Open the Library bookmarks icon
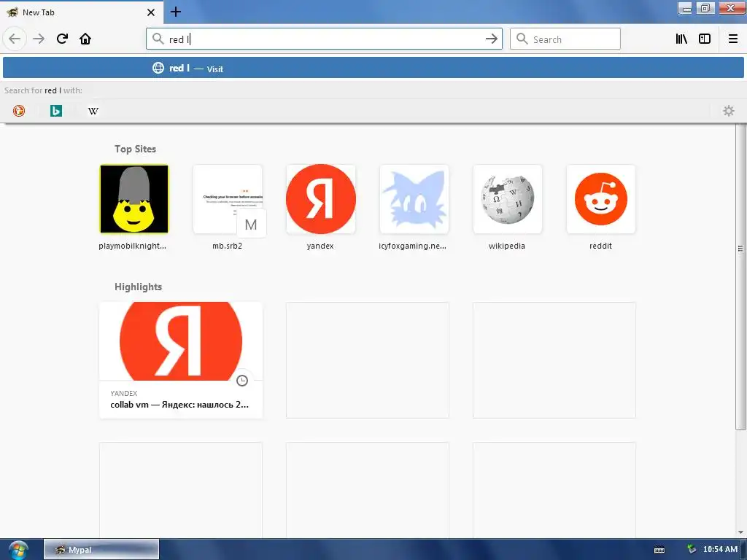This screenshot has height=560, width=747. pyautogui.click(x=681, y=39)
